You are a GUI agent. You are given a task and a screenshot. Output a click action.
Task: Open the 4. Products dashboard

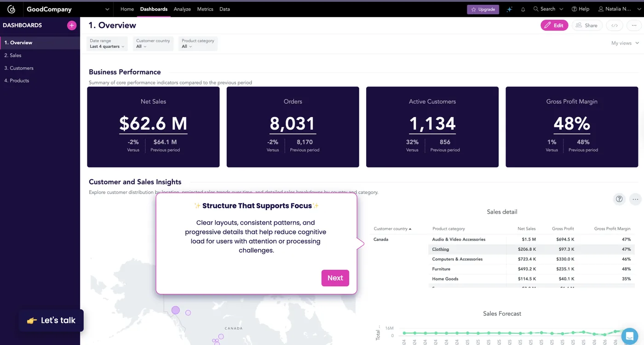point(40,81)
